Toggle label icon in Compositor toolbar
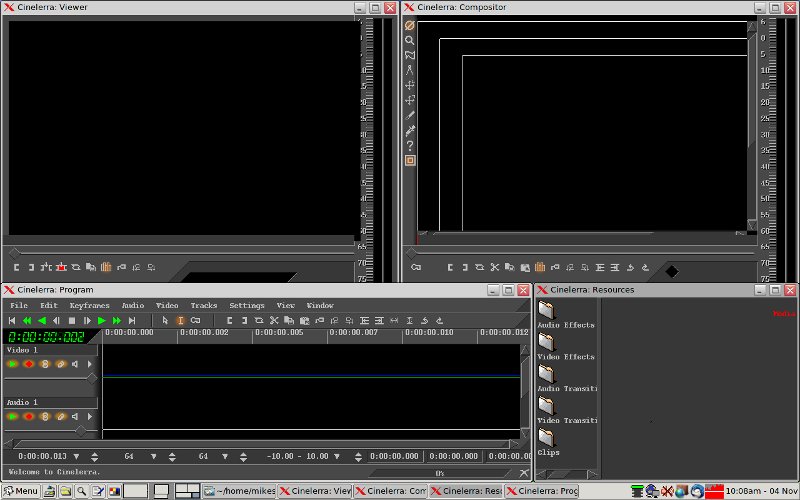800x500 pixels. click(x=555, y=267)
